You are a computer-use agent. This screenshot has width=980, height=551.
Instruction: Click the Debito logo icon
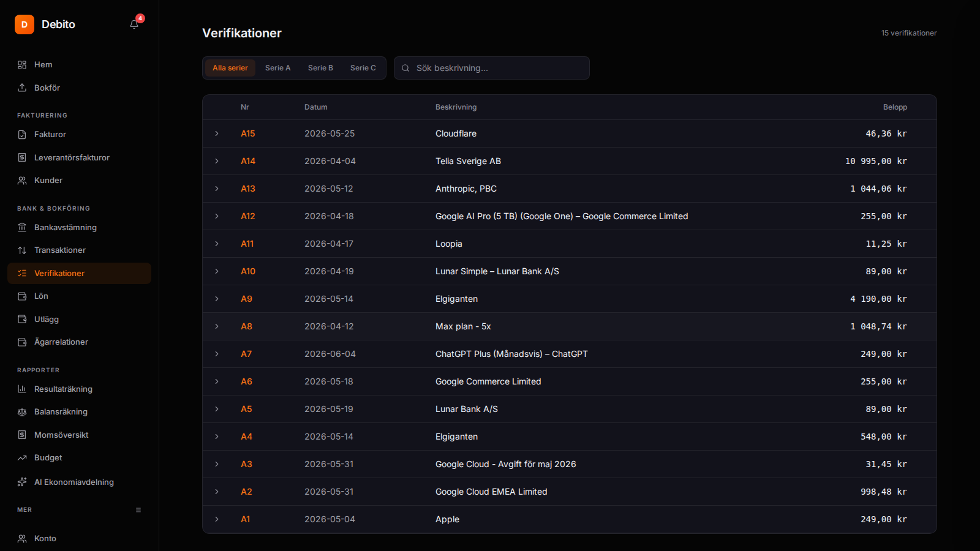point(24,24)
